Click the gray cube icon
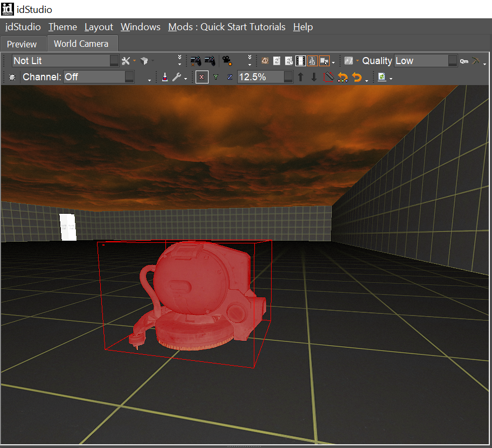This screenshot has height=448, width=492. pos(144,61)
